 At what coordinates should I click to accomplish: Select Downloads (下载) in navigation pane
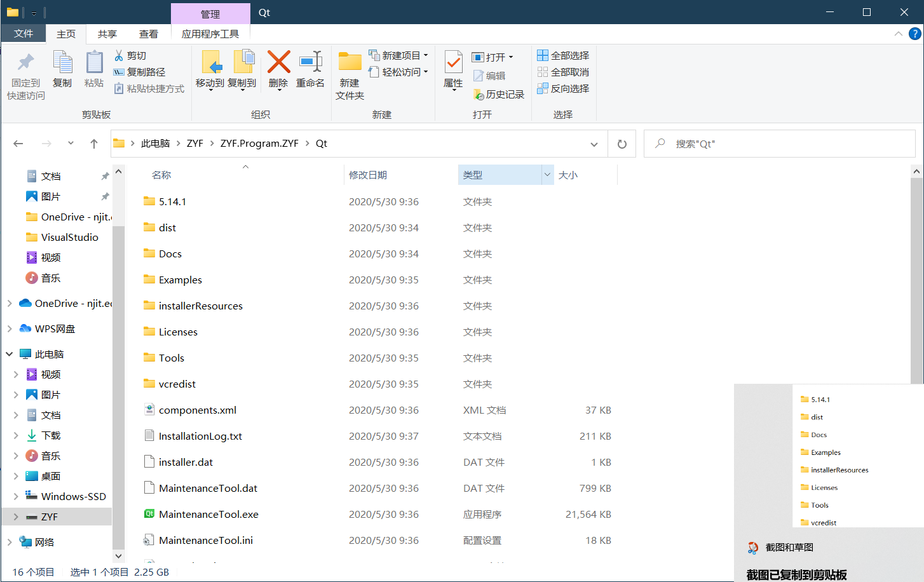(x=43, y=435)
